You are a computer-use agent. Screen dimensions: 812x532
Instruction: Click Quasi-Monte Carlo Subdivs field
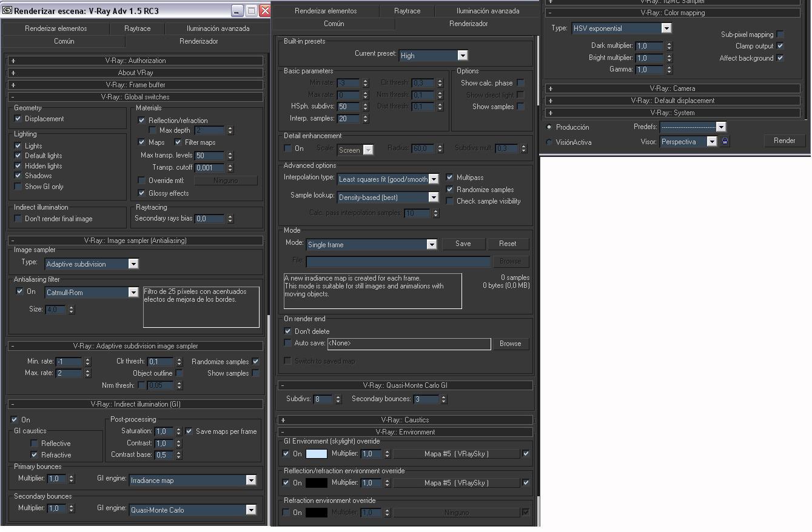323,399
